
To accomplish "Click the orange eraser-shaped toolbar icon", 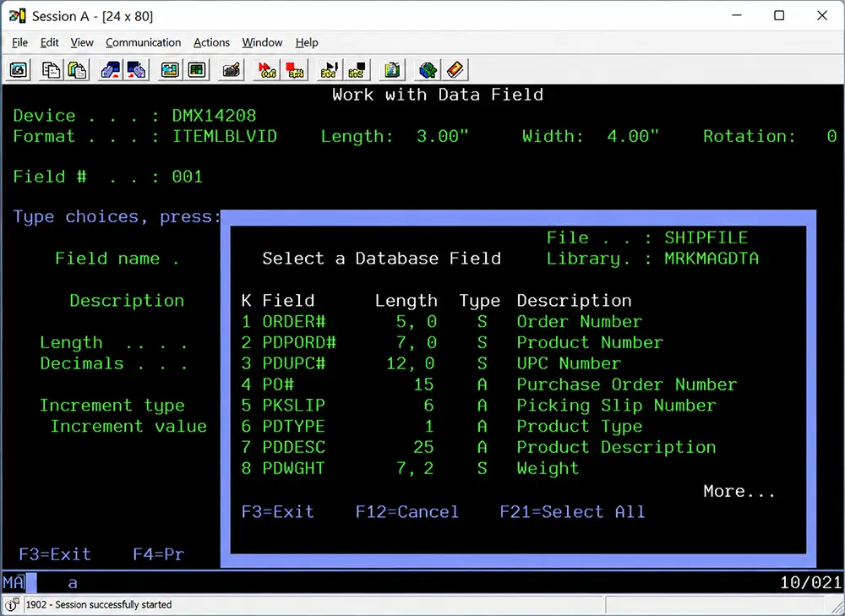I will [x=455, y=70].
